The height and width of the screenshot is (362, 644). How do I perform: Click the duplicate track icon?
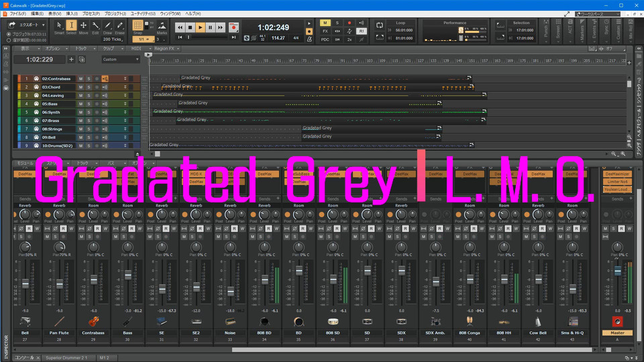pos(82,60)
